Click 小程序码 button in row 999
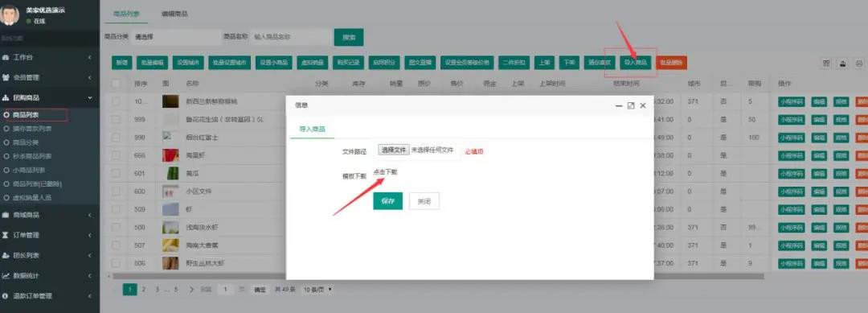Image resolution: width=868 pixels, height=313 pixels. [x=791, y=120]
